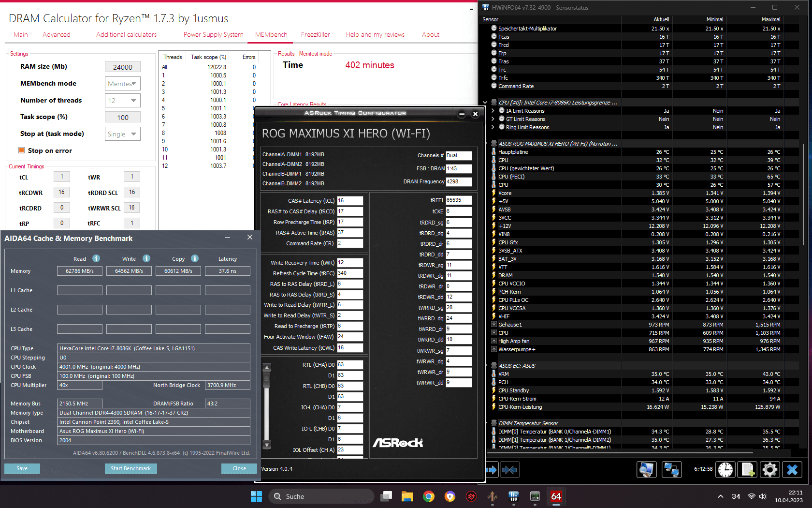Launch Google Chrome from the taskbar
The width and height of the screenshot is (812, 508).
(429, 496)
